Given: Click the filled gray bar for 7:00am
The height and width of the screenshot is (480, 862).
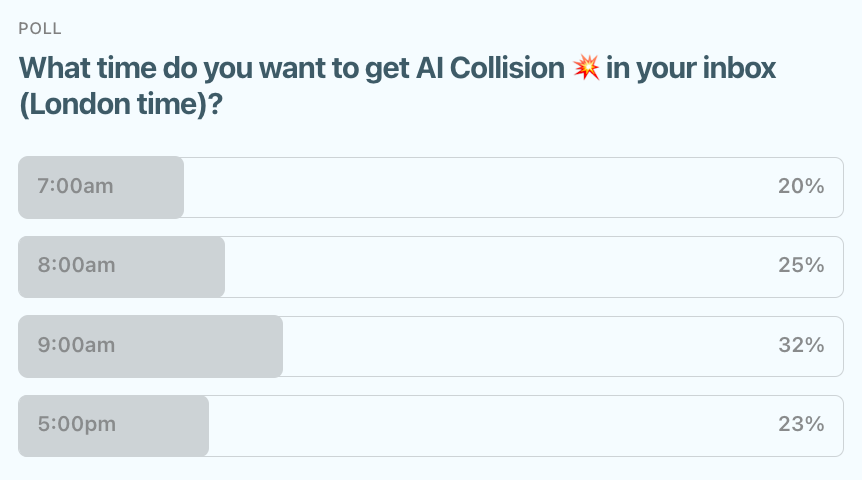Looking at the screenshot, I should pyautogui.click(x=150, y=187).
